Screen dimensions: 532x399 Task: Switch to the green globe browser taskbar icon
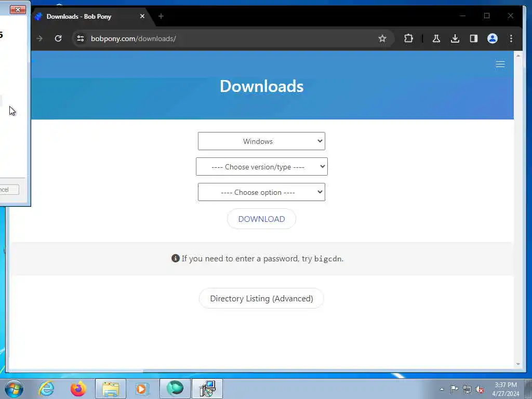point(175,389)
